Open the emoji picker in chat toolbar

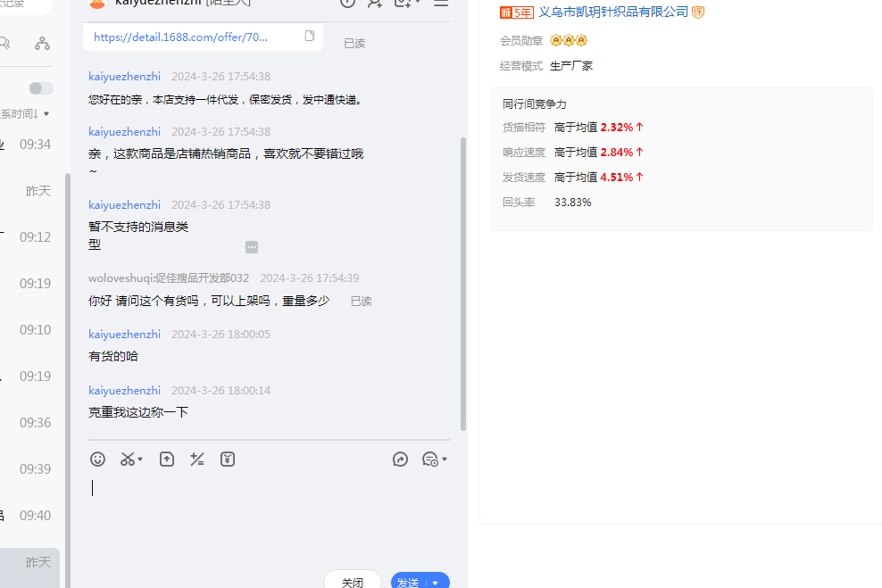pos(98,460)
